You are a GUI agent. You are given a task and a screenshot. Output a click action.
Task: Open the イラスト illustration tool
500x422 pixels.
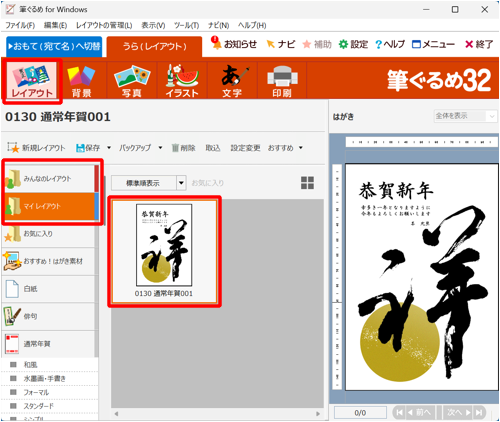182,80
